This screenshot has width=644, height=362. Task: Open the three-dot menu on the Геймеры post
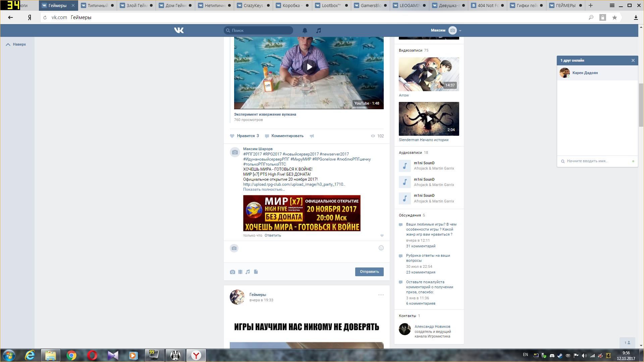coord(381,295)
